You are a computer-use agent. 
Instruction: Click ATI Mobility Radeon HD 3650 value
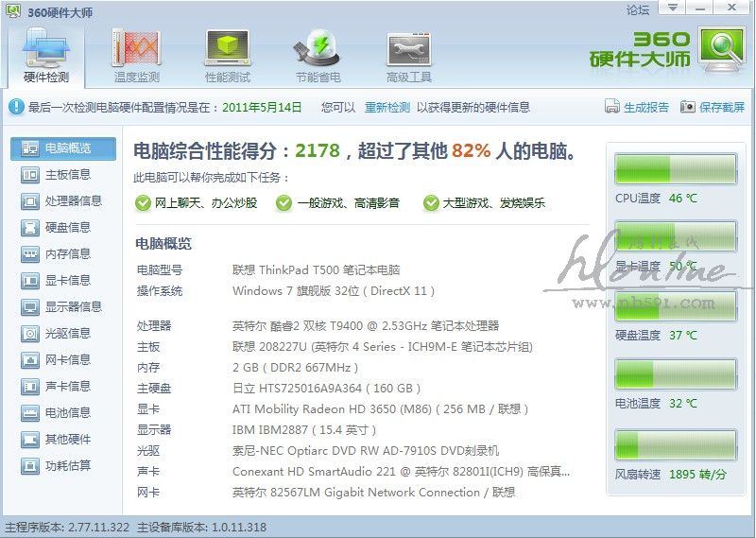click(x=381, y=409)
